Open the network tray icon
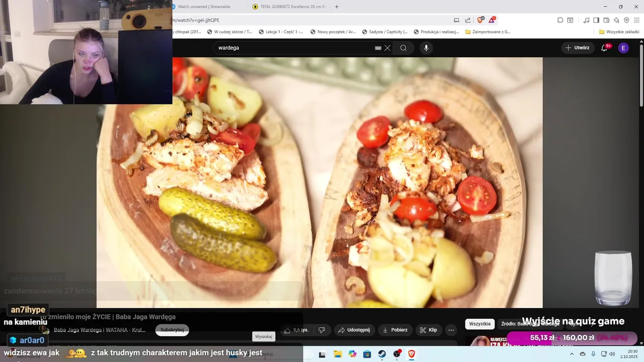 pyautogui.click(x=604, y=354)
